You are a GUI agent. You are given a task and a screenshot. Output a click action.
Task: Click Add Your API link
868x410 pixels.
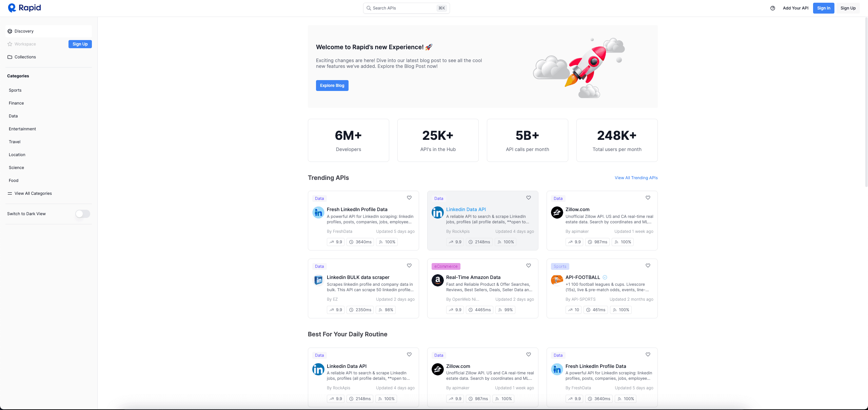pyautogui.click(x=795, y=8)
